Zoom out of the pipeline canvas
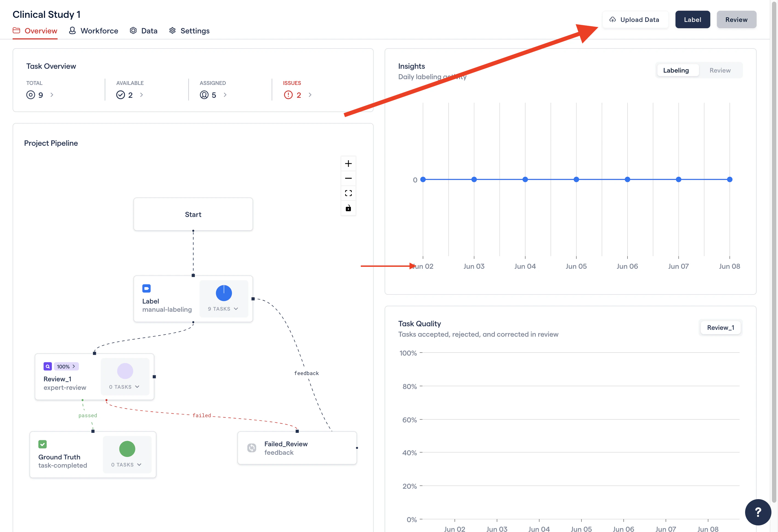778x532 pixels. tap(348, 178)
